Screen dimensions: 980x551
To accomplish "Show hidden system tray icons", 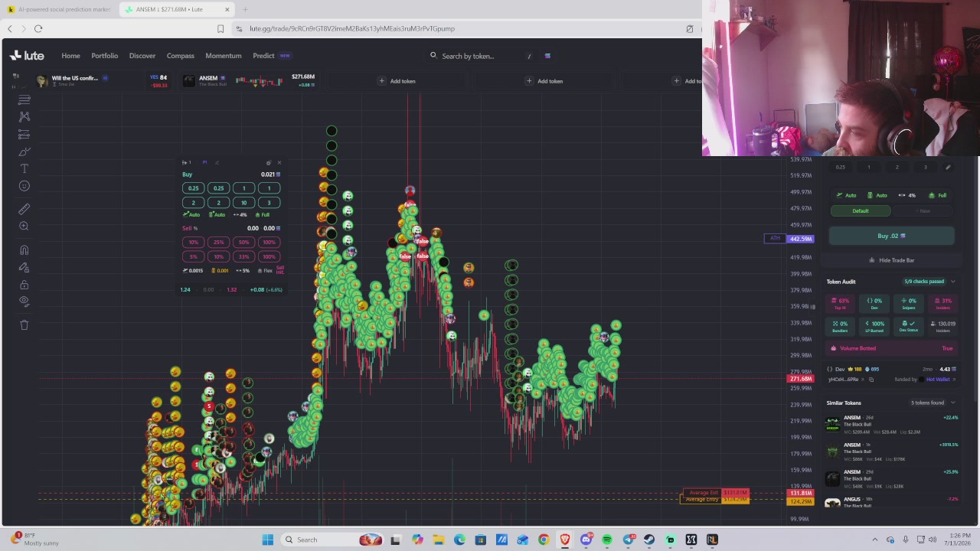I will pyautogui.click(x=875, y=540).
